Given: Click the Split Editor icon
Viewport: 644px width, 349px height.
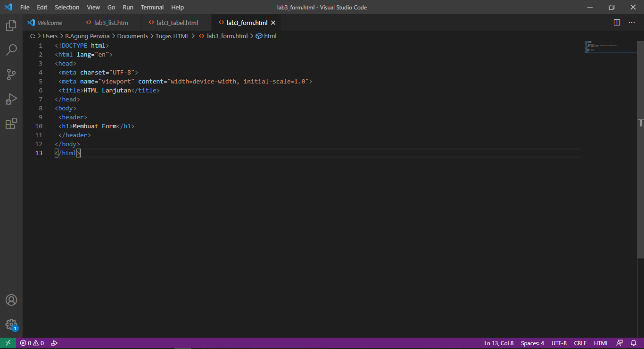Looking at the screenshot, I should click(x=616, y=22).
